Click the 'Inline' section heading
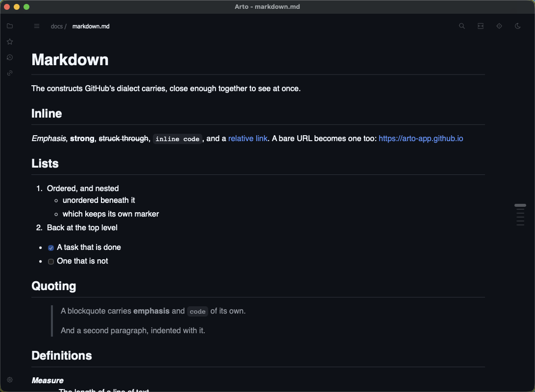 tap(47, 114)
